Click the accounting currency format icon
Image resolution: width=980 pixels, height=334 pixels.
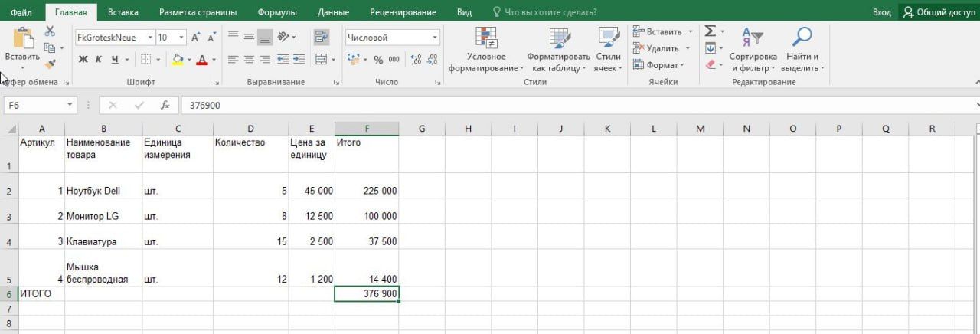point(352,60)
